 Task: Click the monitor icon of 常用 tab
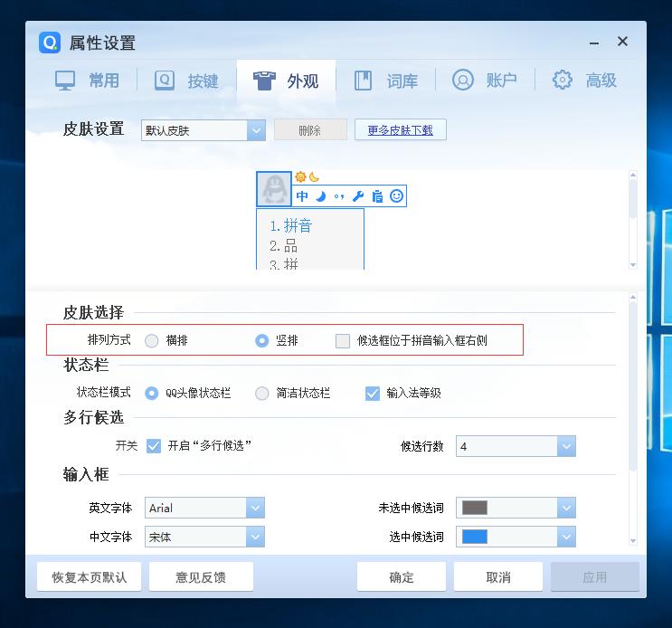click(65, 81)
